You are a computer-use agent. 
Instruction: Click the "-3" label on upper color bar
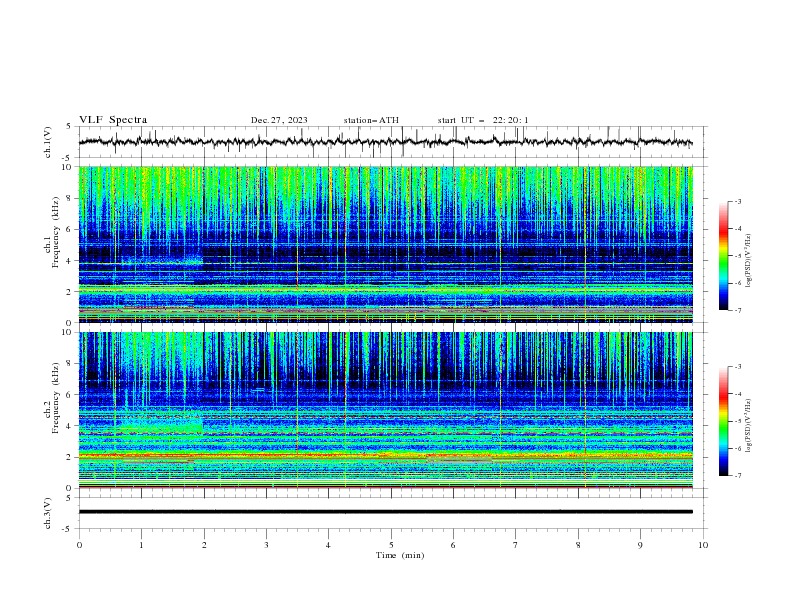737,201
